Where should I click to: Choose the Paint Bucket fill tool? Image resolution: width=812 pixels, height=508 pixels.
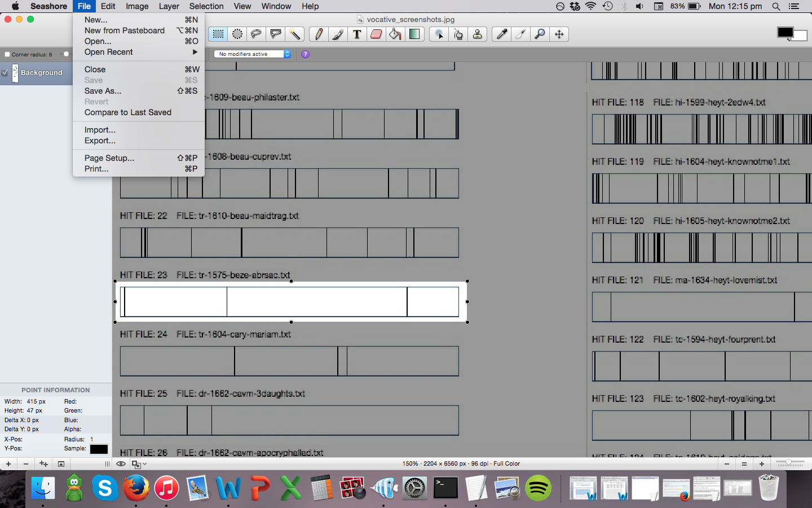click(395, 34)
